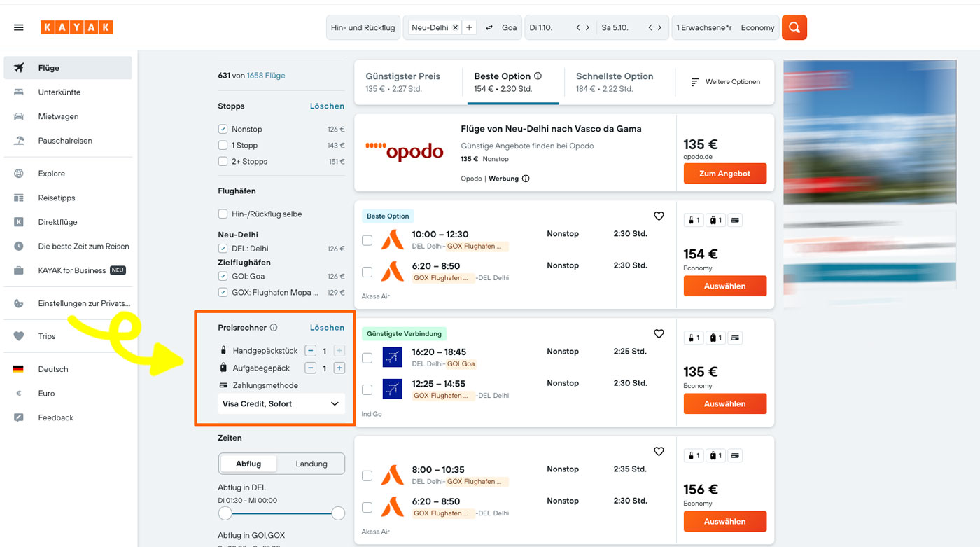Click the swap origin and destination arrows

coord(489,27)
